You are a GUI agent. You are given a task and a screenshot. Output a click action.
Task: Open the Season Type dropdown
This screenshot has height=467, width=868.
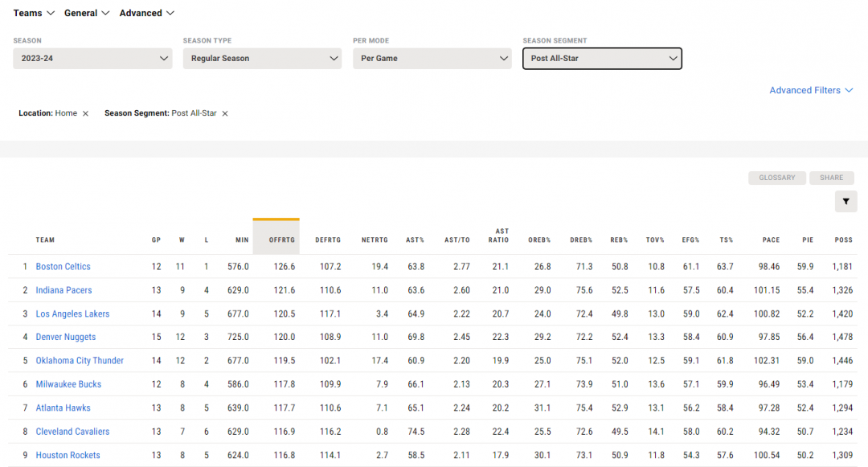[262, 58]
